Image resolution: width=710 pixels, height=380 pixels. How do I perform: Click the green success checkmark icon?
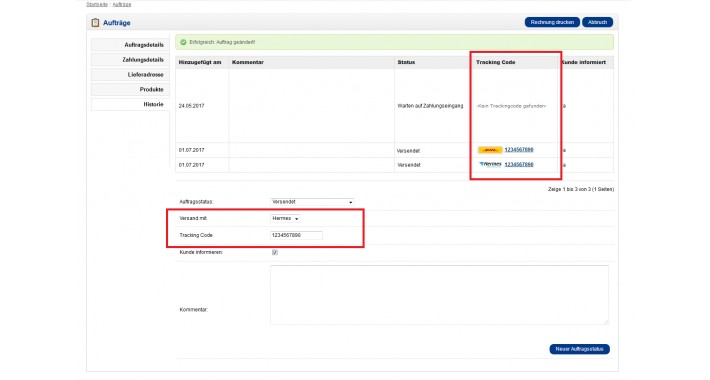pos(183,42)
